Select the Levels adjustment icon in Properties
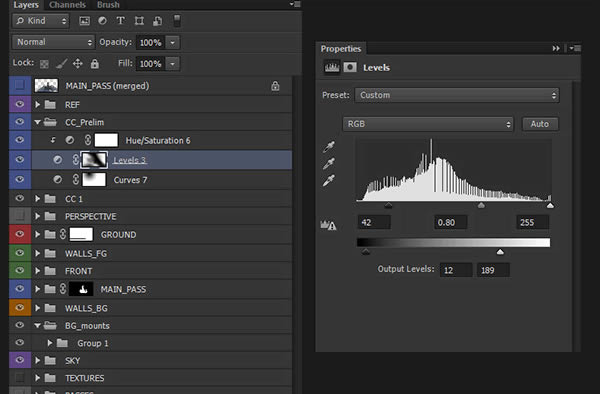This screenshot has height=394, width=600. (x=332, y=67)
